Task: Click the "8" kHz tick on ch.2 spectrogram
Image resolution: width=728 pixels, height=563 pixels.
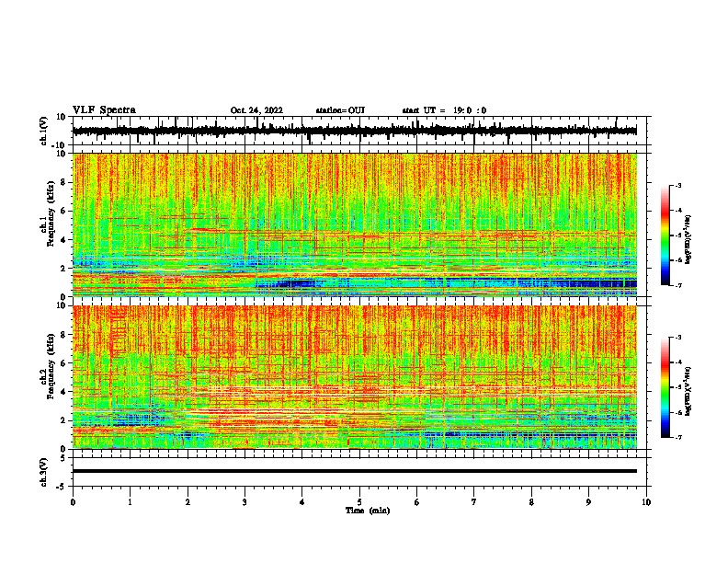Action: [x=63, y=335]
